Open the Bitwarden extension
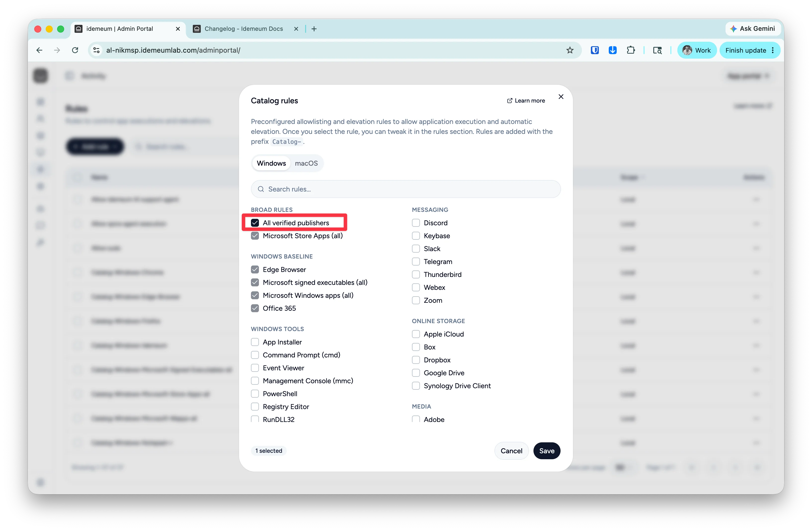Viewport: 812px width, 531px height. click(x=595, y=50)
